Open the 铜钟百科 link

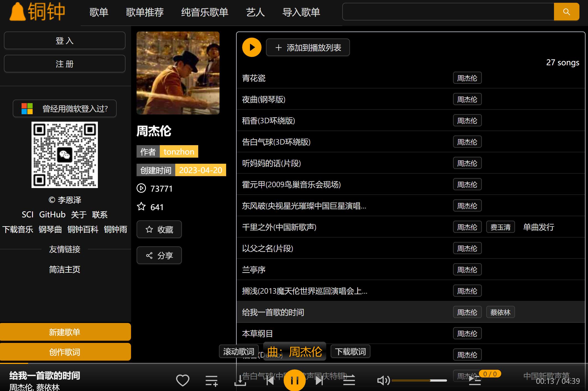(83, 230)
